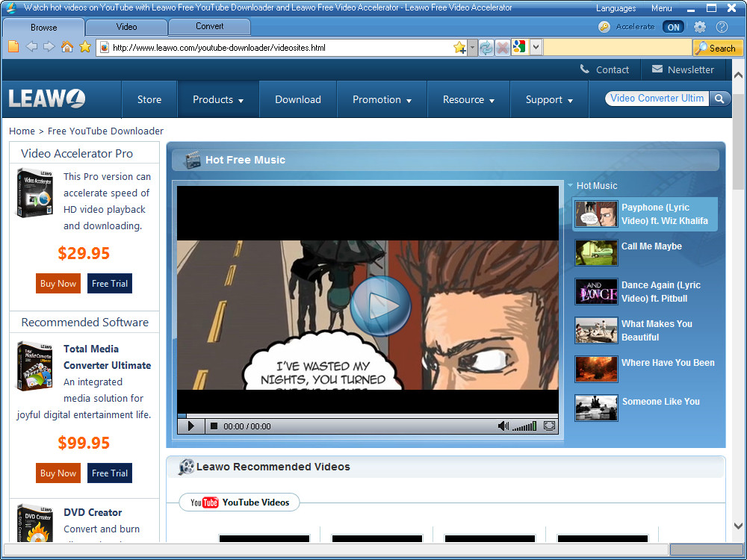Click the new page icon in toolbar

click(x=13, y=46)
